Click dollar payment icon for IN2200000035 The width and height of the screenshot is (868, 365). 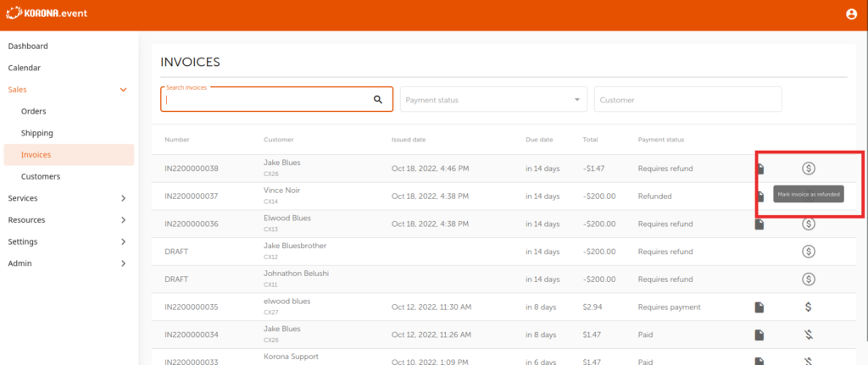click(x=808, y=307)
